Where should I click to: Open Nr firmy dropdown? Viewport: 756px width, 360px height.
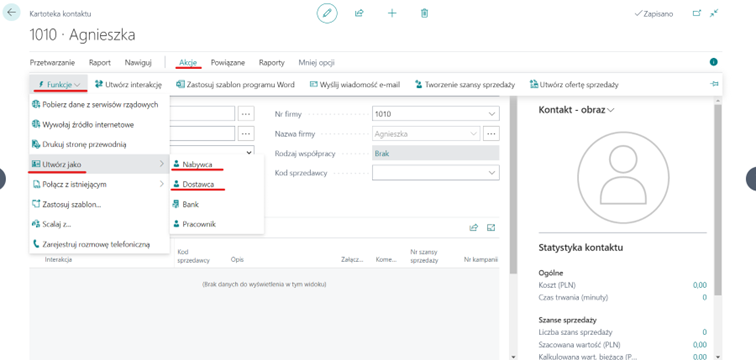click(491, 114)
